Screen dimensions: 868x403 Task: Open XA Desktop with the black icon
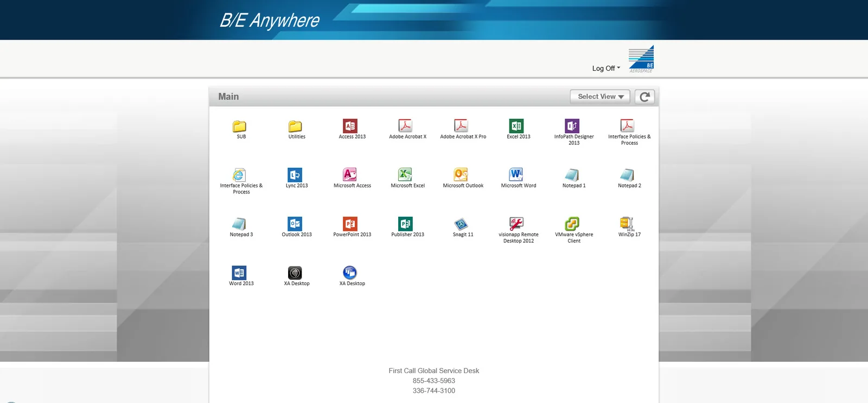click(x=295, y=273)
